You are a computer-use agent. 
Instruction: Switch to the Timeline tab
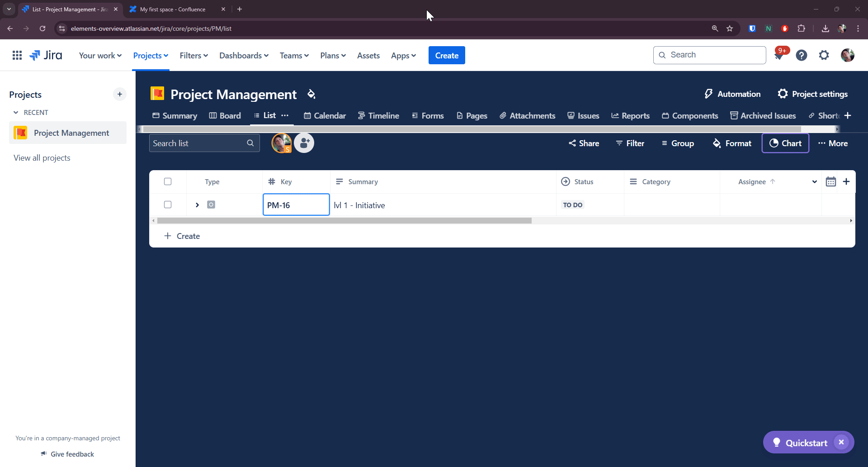[378, 115]
